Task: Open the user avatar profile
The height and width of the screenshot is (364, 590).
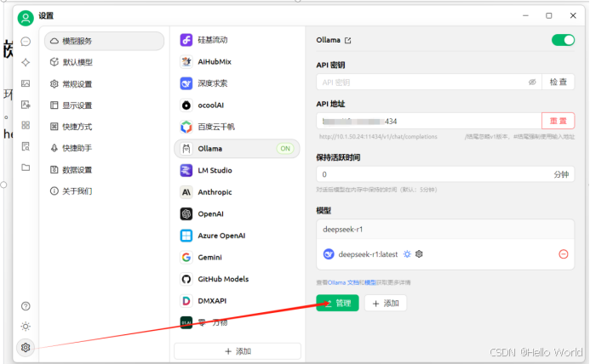Action: click(26, 18)
